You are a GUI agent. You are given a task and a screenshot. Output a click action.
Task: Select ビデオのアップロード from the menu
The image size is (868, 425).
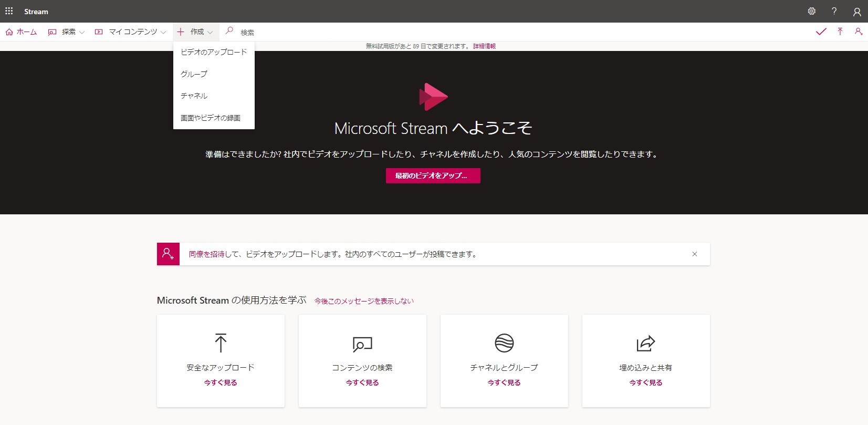[x=214, y=52]
